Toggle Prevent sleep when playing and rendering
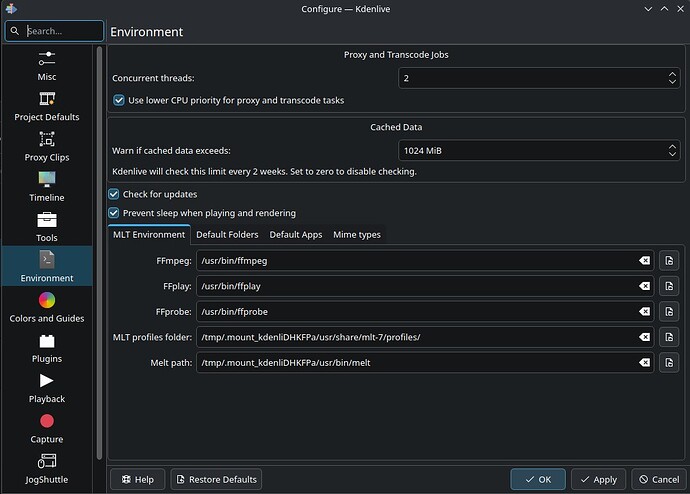This screenshot has height=494, width=690. tap(114, 213)
